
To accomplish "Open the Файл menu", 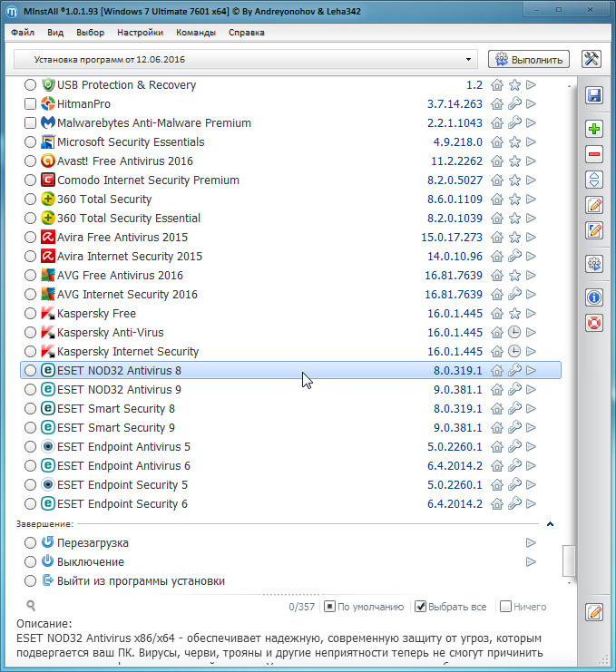I will click(23, 33).
